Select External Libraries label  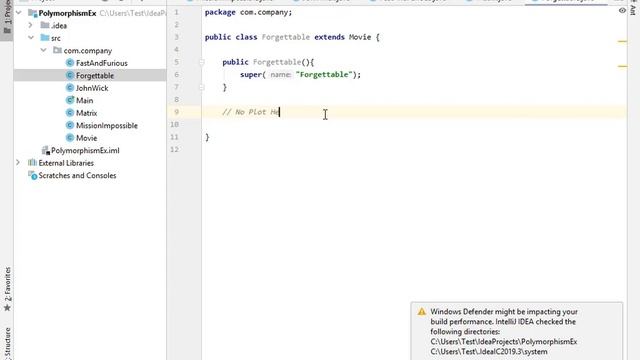coord(66,163)
